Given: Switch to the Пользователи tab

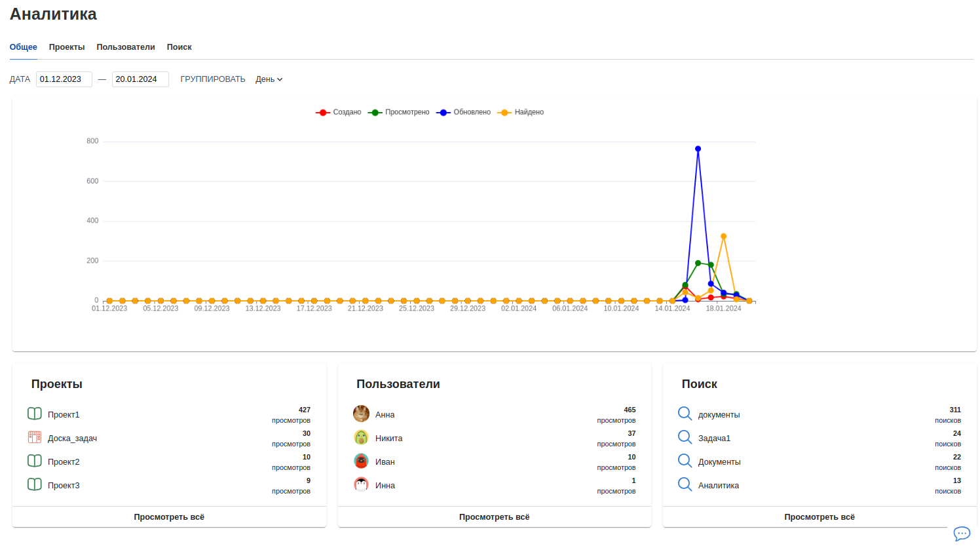Looking at the screenshot, I should (126, 47).
